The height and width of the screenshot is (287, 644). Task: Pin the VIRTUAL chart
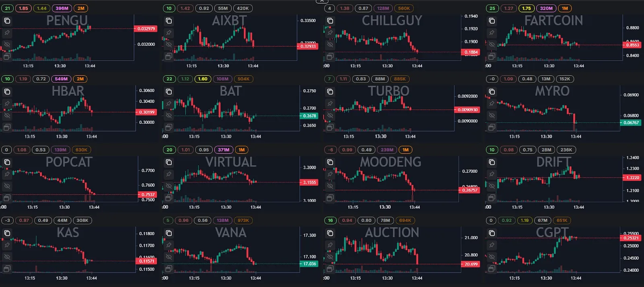[x=169, y=174]
